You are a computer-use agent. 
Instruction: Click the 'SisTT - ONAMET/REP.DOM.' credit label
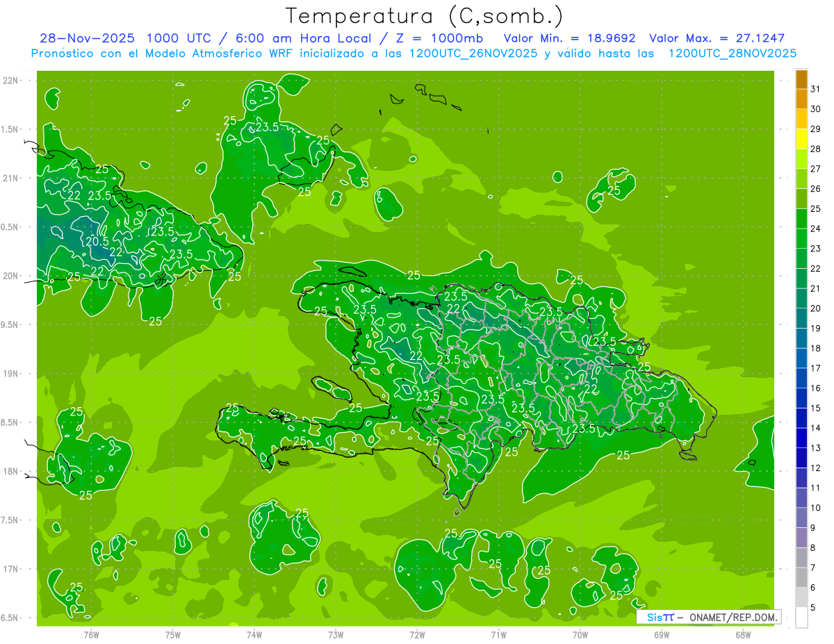(709, 617)
